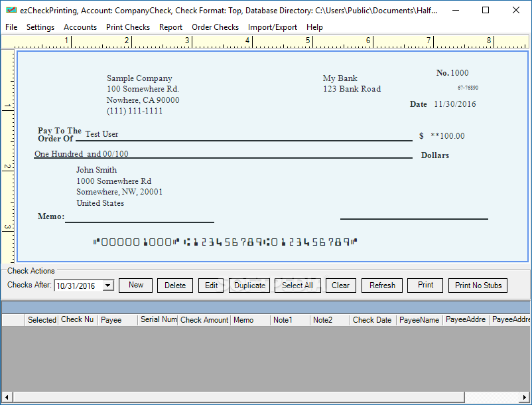Image resolution: width=532 pixels, height=405 pixels.
Task: Minimize the ezCheckPrinting window
Action: 456,10
